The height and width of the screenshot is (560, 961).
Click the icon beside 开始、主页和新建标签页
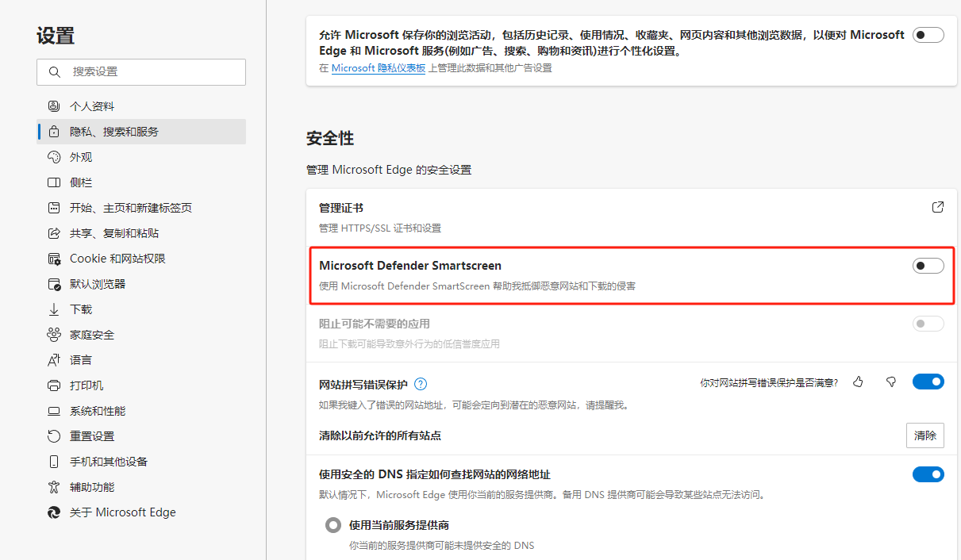click(x=54, y=208)
